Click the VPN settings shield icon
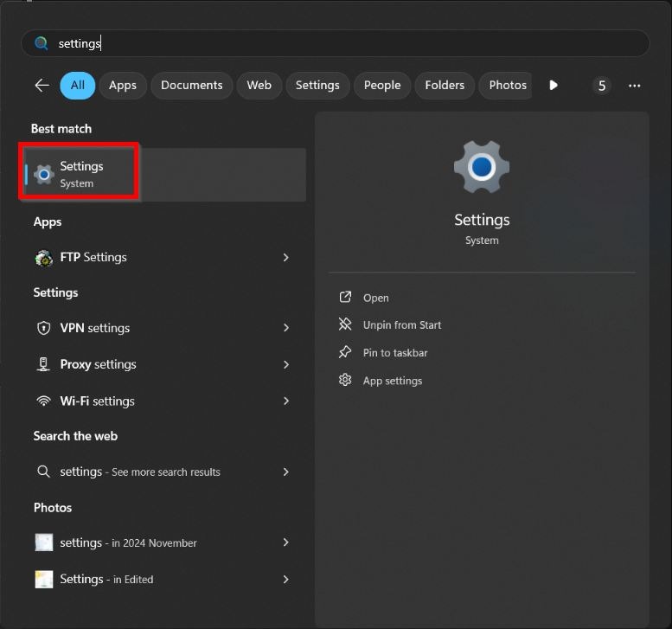672x629 pixels. pyautogui.click(x=43, y=328)
